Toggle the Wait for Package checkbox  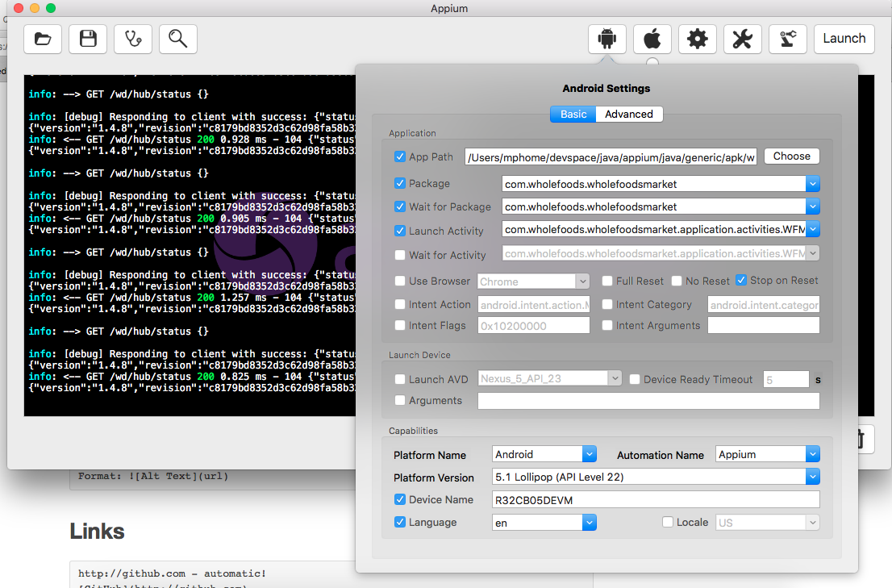(400, 206)
